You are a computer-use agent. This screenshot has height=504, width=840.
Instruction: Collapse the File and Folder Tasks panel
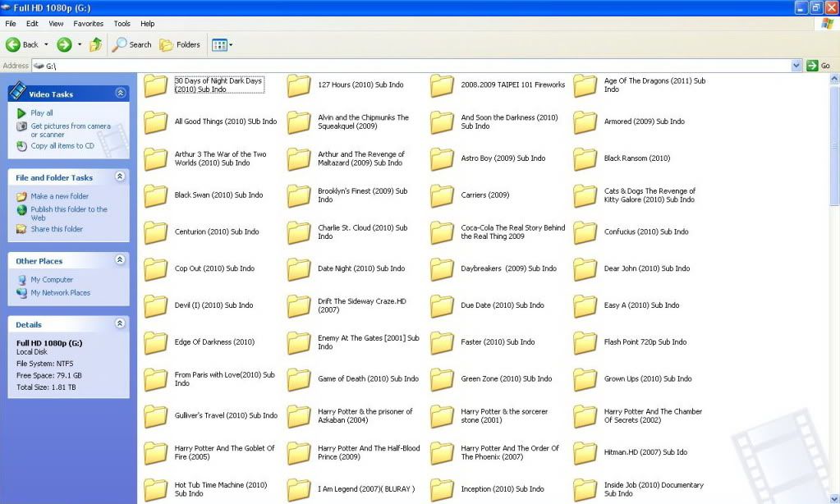pos(120,176)
